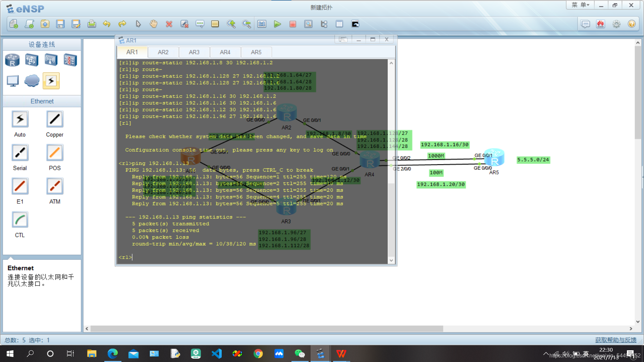The height and width of the screenshot is (362, 644).
Task: Redo the last action
Action: click(x=122, y=24)
